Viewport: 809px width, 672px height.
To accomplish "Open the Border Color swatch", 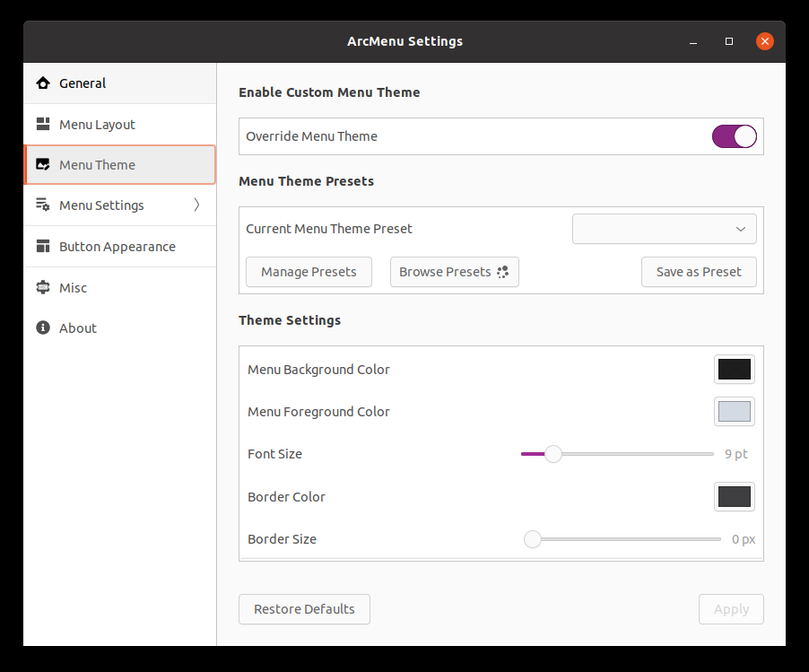I will coord(735,496).
